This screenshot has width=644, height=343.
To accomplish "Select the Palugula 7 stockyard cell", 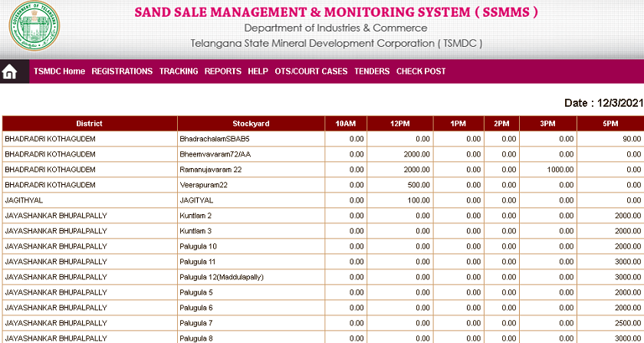I will [251, 323].
